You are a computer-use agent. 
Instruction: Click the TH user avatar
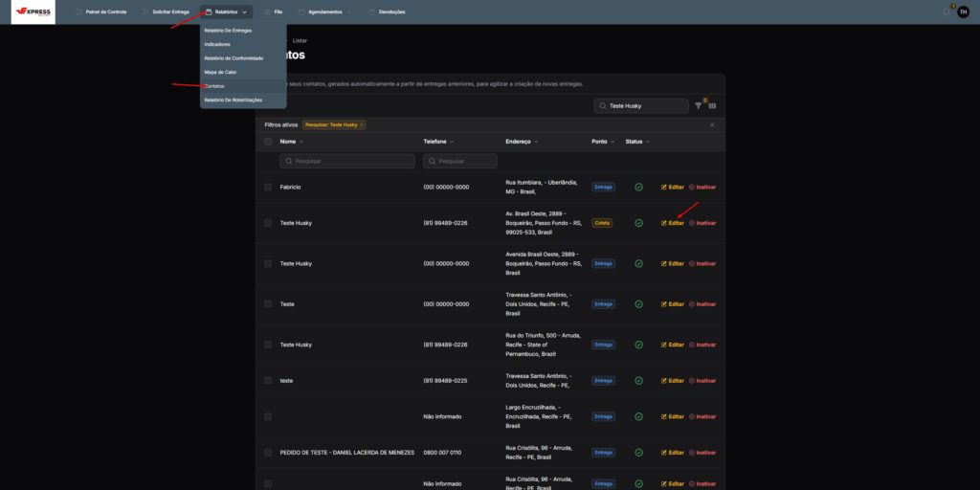tap(963, 11)
